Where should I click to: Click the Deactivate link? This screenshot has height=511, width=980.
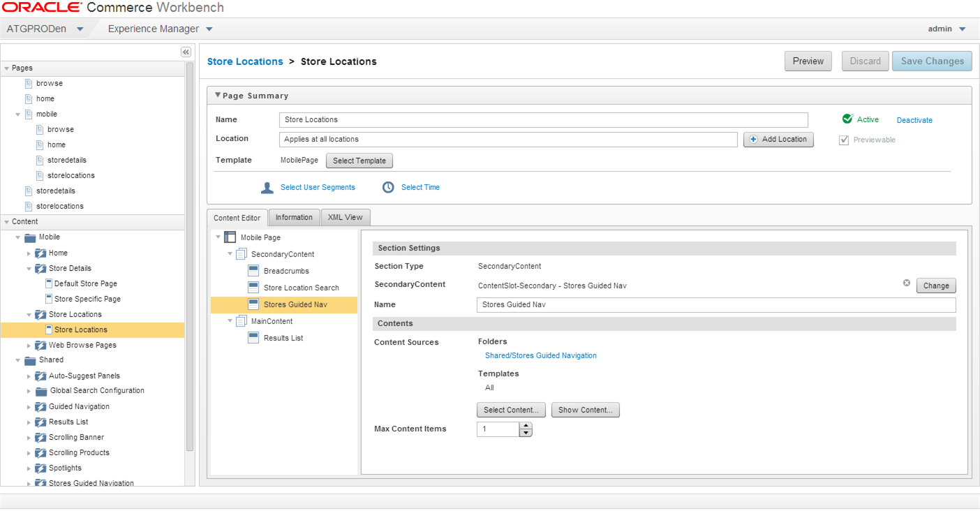[914, 120]
